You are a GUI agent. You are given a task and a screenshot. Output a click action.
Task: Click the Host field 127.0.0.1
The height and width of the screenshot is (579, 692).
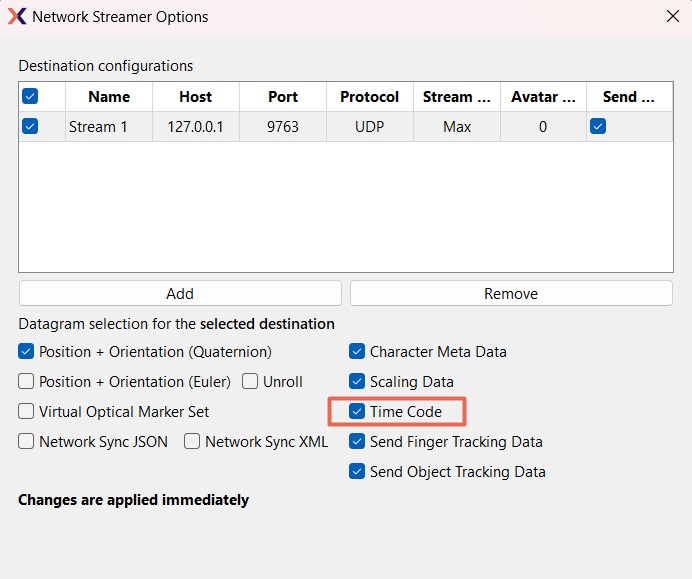tap(196, 127)
